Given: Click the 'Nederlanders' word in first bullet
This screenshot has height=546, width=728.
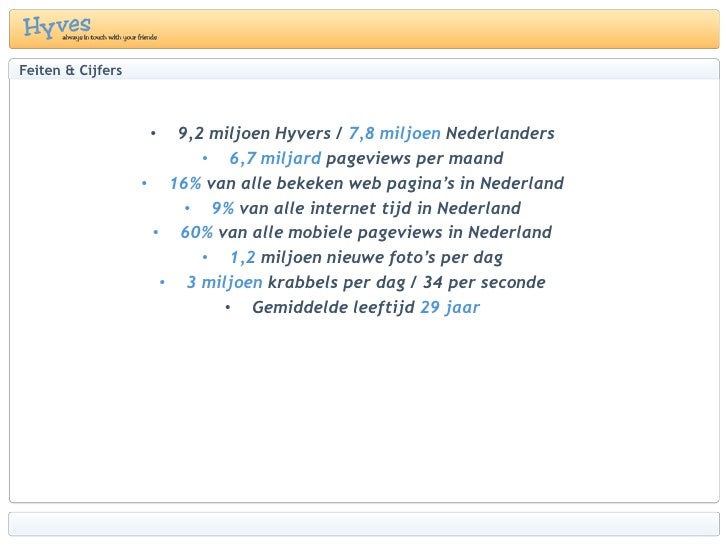Looking at the screenshot, I should pyautogui.click(x=500, y=133).
